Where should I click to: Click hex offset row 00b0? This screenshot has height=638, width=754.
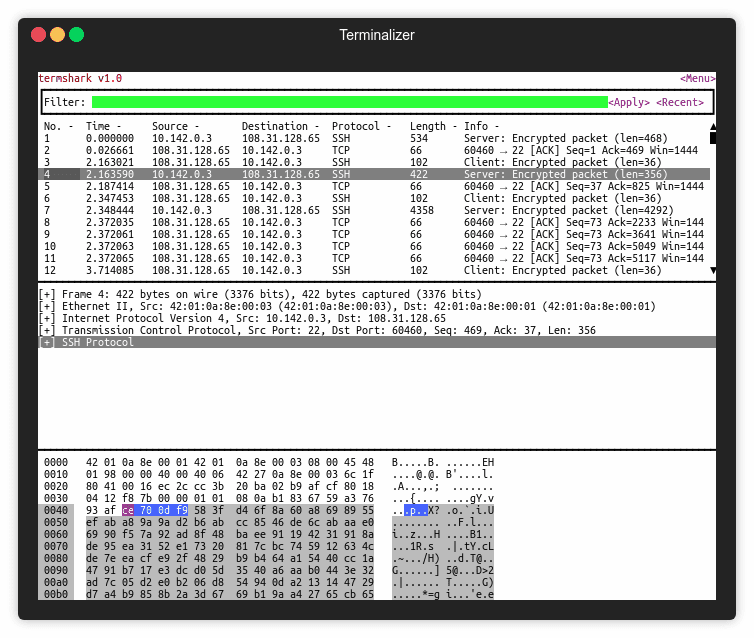pyautogui.click(x=56, y=594)
